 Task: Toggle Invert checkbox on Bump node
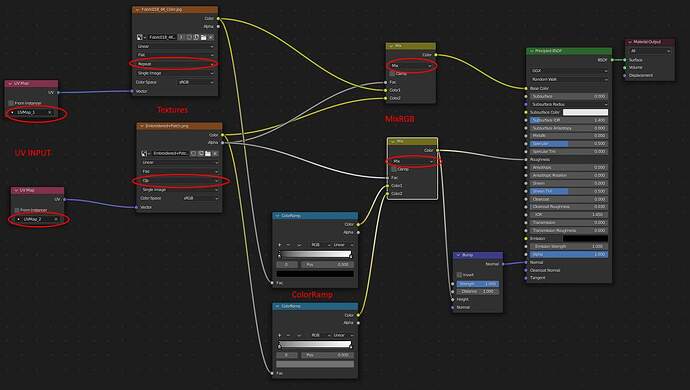[459, 275]
